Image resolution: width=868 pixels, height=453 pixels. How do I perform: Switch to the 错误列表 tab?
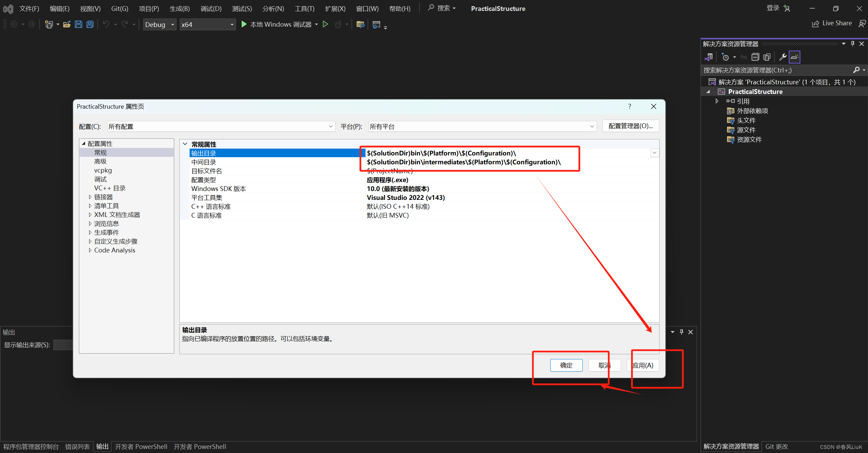[78, 447]
